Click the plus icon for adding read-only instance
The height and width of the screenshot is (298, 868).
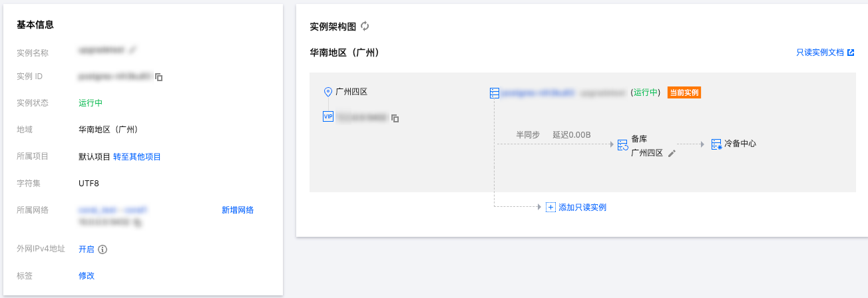pos(550,207)
